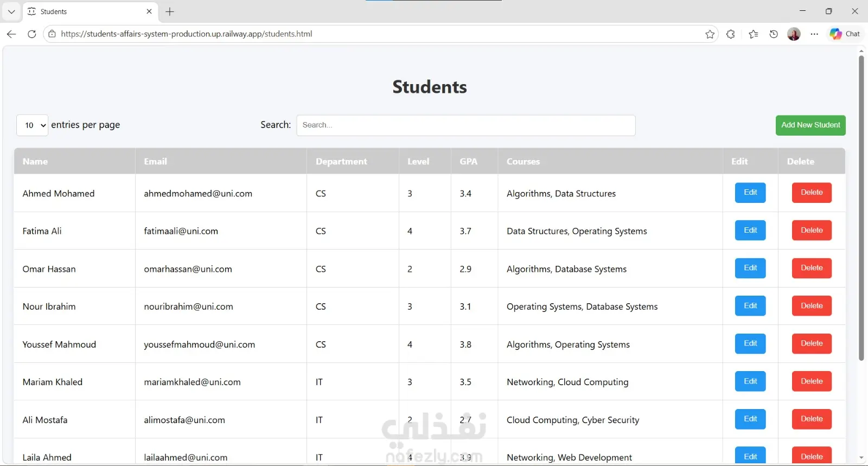Edit Nour Ibrahim's record

point(750,306)
